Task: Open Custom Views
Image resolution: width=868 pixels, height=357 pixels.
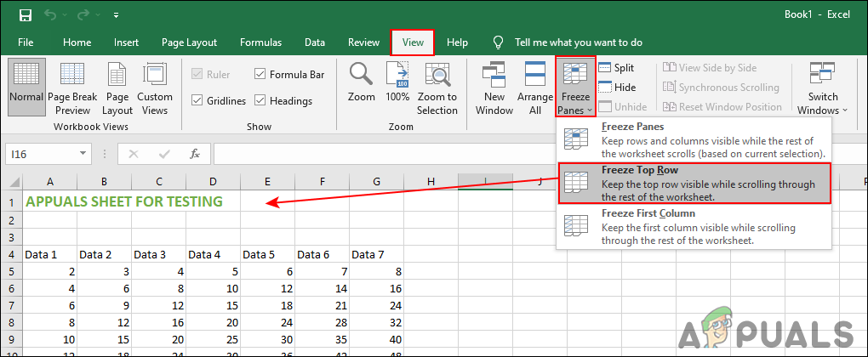Action: [x=154, y=89]
